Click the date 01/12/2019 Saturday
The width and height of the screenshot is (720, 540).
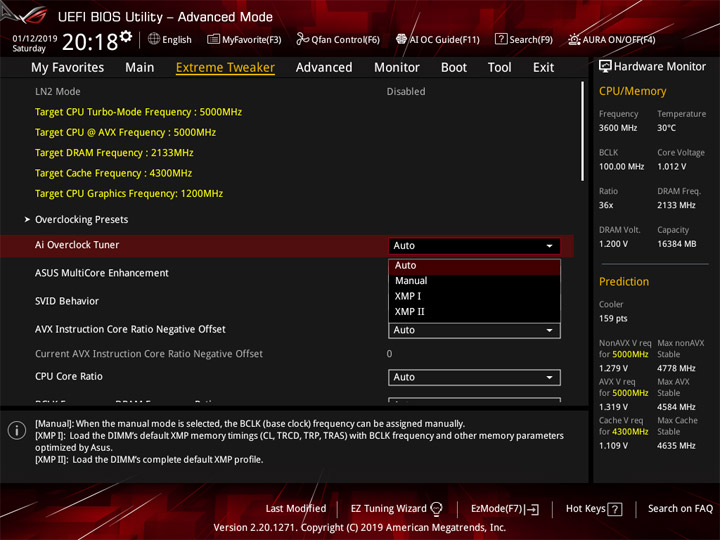click(34, 43)
